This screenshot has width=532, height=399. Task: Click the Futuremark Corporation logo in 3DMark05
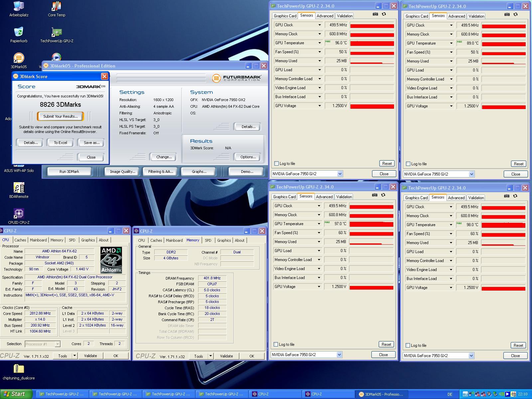point(237,78)
